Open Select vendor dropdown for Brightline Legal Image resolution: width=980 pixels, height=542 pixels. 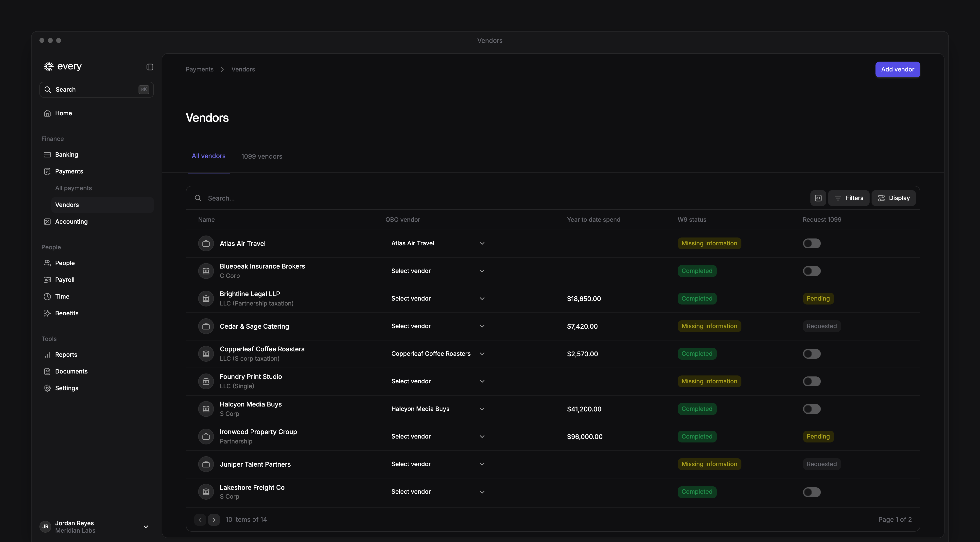[438, 299]
